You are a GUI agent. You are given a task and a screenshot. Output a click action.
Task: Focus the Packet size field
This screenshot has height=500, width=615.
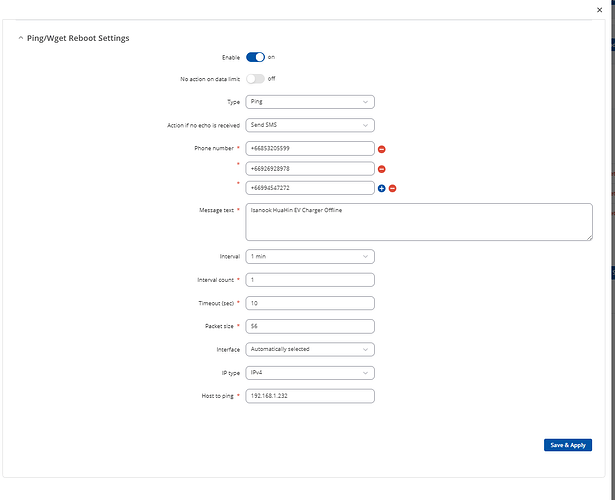tap(310, 326)
